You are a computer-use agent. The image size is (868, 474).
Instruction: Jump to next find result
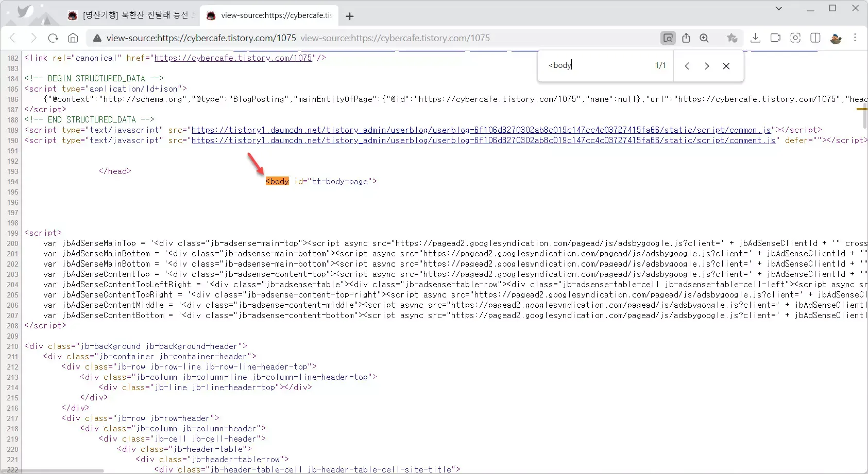click(x=707, y=66)
